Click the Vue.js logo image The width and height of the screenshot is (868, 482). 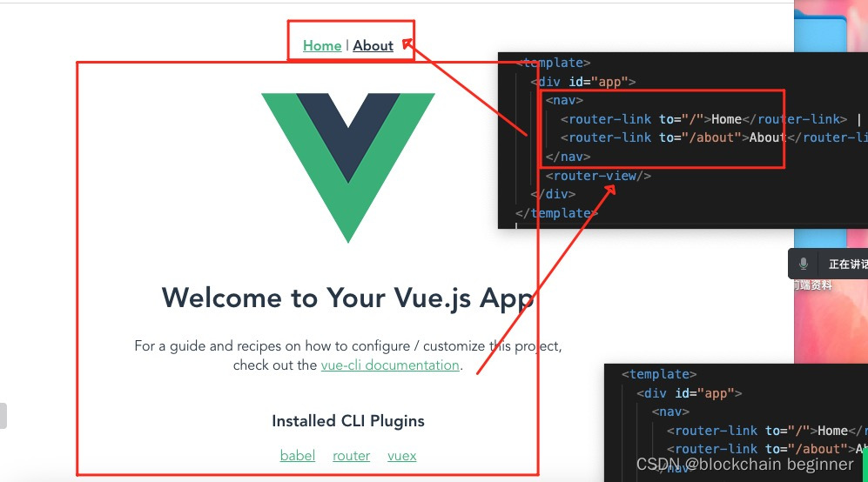(348, 168)
